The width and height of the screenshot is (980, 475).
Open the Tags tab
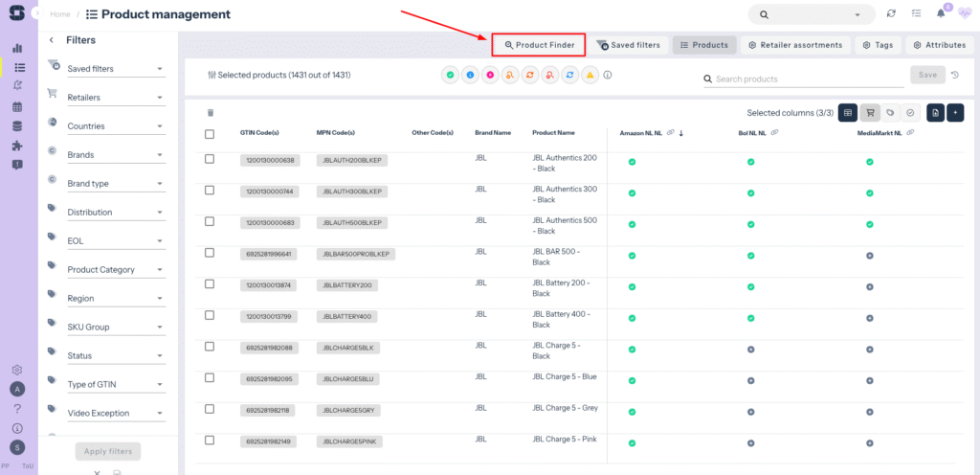[878, 45]
